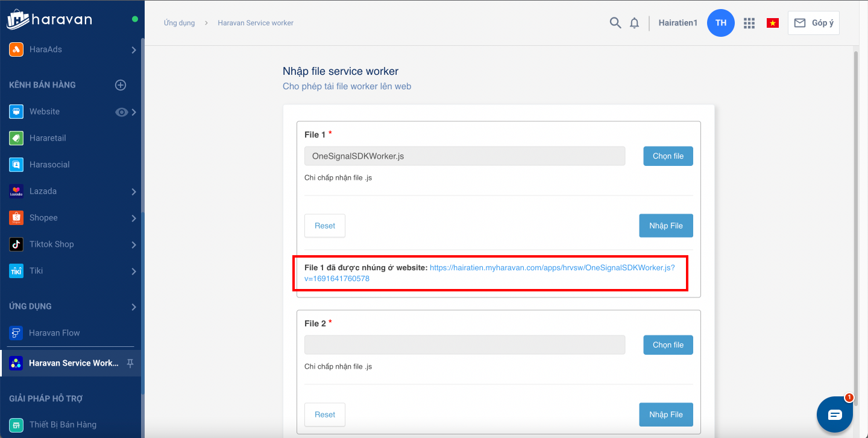This screenshot has width=868, height=438.
Task: Click the File 2 filename field
Action: (464, 345)
